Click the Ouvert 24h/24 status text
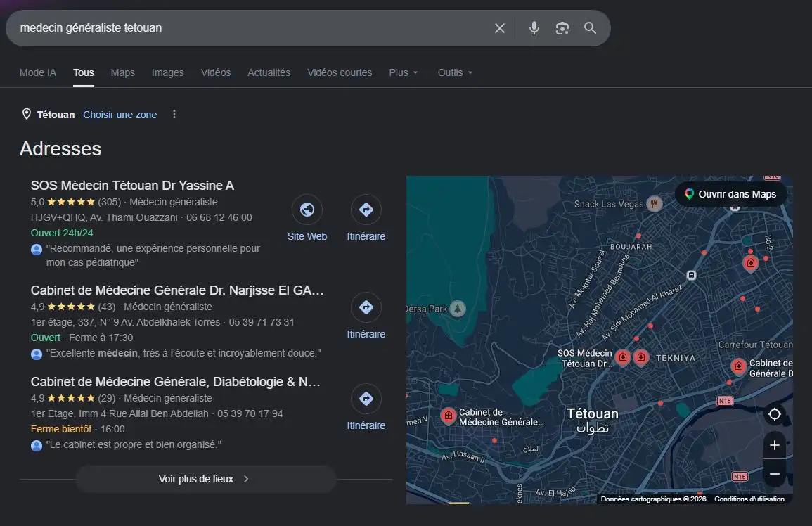Viewport: 812px width, 526px height. (62, 233)
